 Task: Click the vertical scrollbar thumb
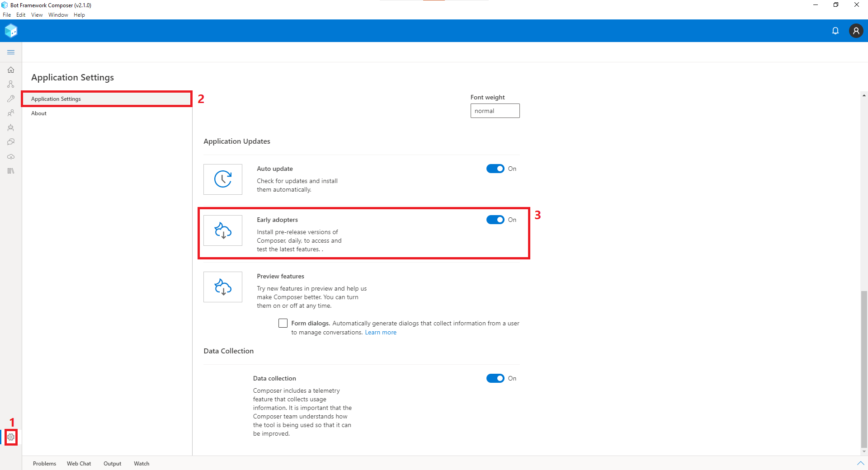tap(864, 369)
